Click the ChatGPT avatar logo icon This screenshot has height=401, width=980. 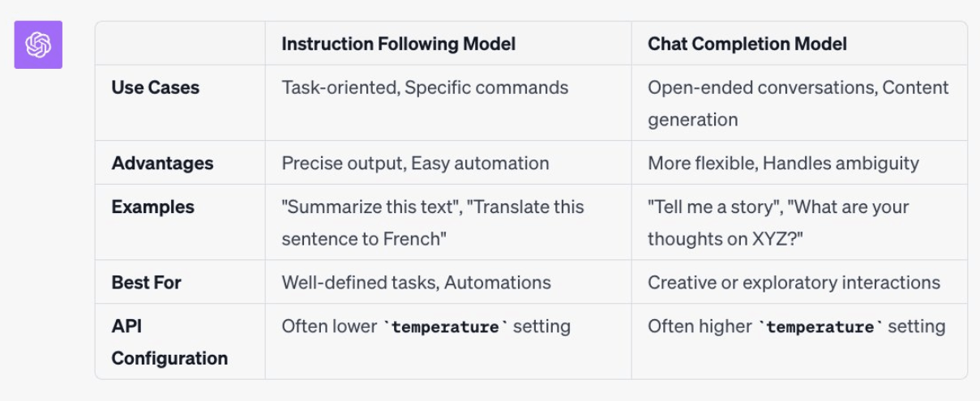(x=38, y=45)
